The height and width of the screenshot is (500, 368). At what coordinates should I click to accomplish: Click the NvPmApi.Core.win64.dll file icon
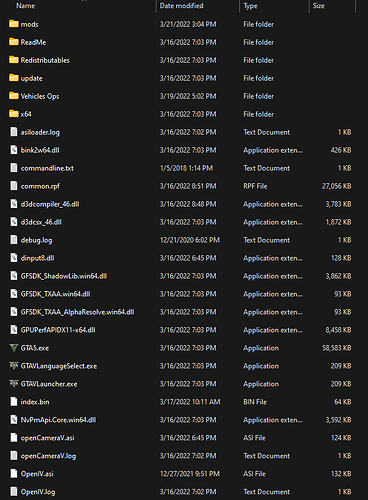[14, 420]
